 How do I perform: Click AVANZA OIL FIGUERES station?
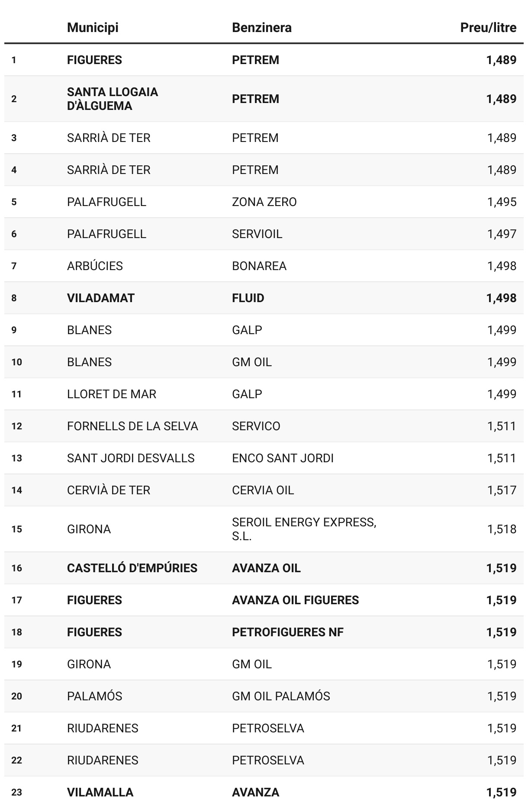[295, 600]
